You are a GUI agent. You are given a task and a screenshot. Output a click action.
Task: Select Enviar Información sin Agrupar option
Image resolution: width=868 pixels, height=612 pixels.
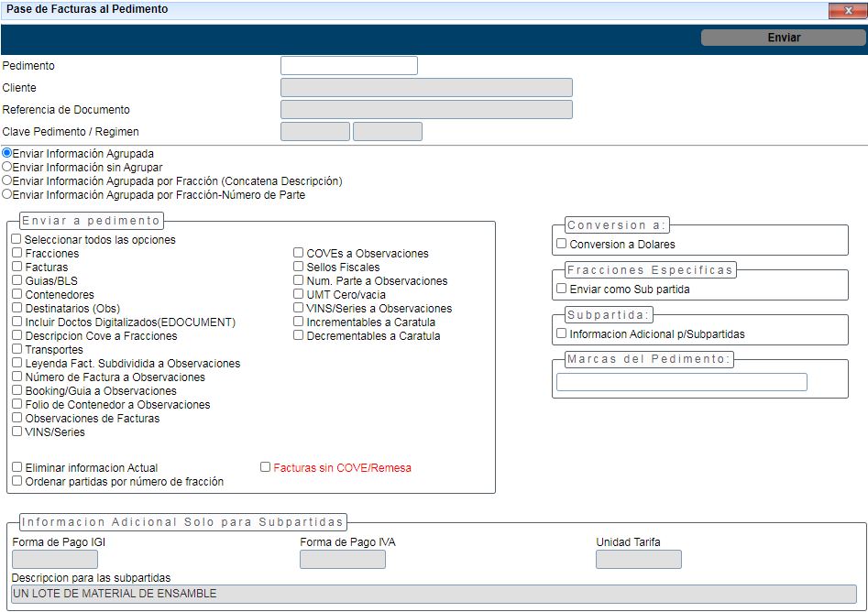(7, 168)
